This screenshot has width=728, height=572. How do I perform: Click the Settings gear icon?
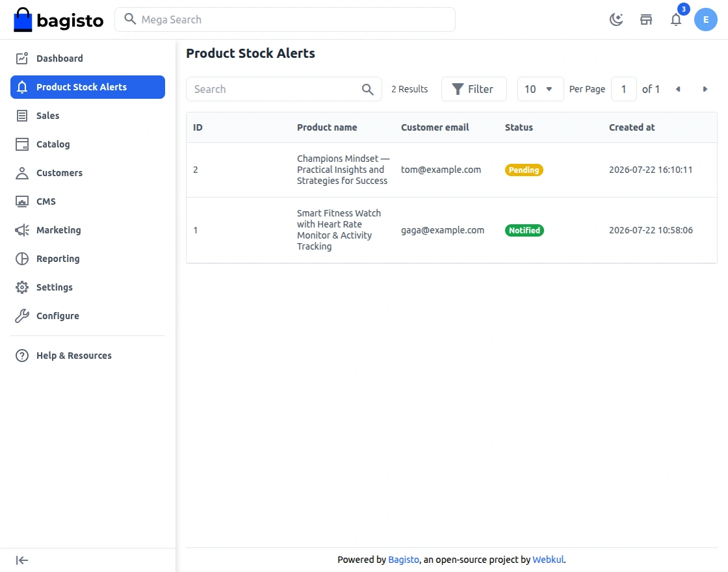pos(22,287)
